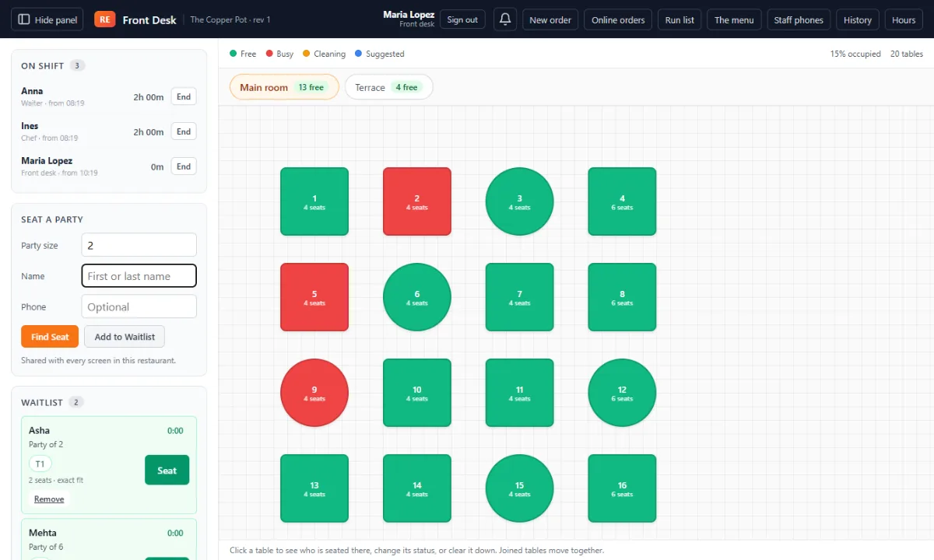
Task: End Maria Lopez's shift
Action: [x=184, y=166]
